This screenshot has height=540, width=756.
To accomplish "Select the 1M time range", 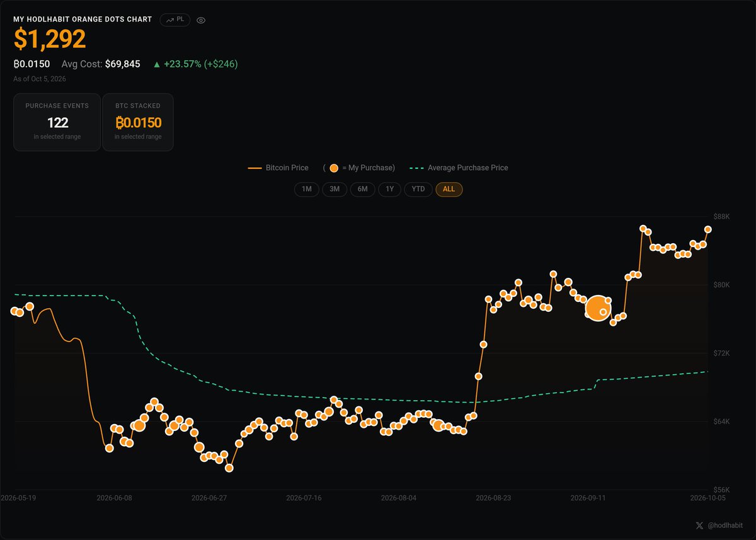I will coord(307,189).
